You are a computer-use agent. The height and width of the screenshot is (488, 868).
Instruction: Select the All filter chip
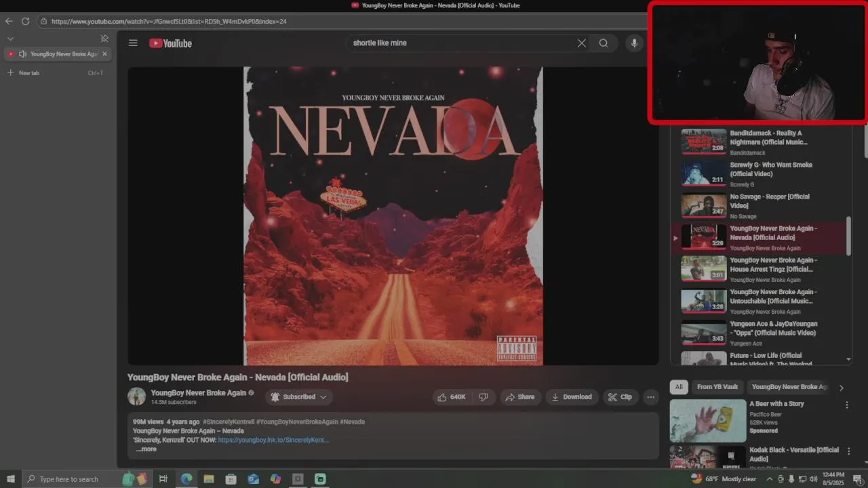679,387
